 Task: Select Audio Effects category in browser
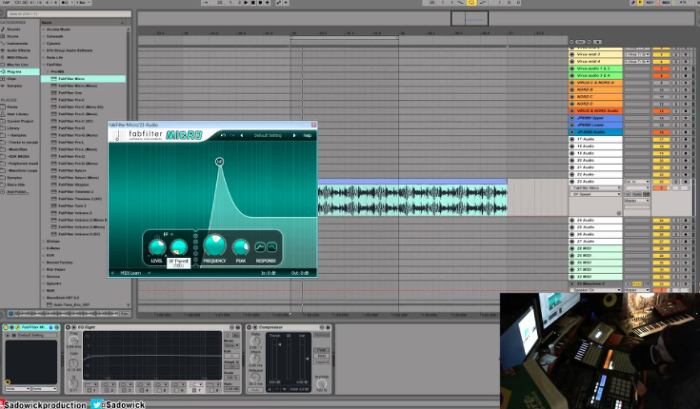[x=18, y=50]
